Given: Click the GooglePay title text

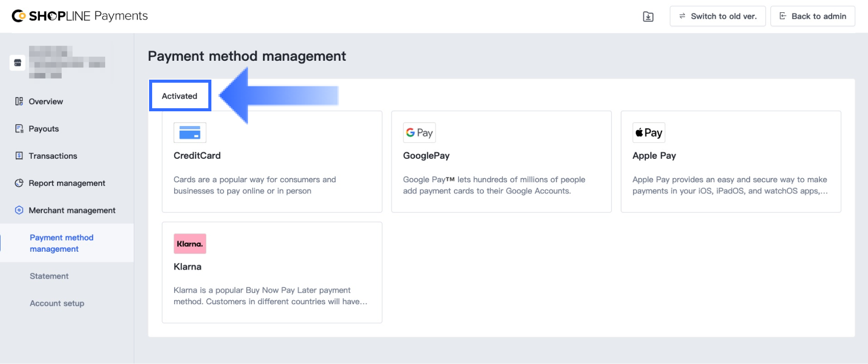Looking at the screenshot, I should 426,156.
